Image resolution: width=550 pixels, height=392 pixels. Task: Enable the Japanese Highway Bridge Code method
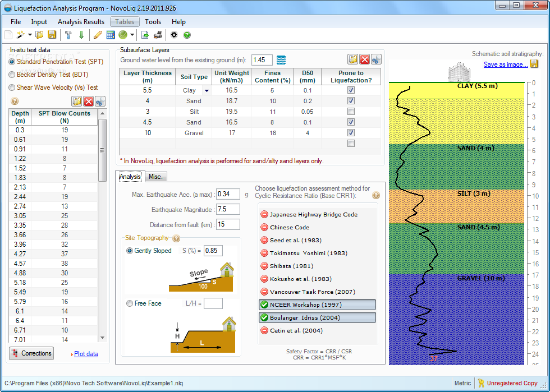pyautogui.click(x=317, y=215)
